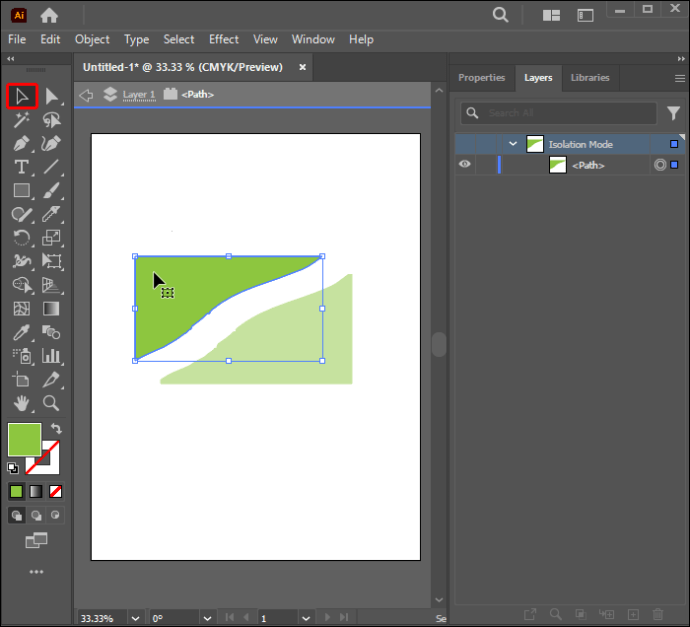Viewport: 690px width, 627px height.
Task: Reset default fill and stroke
Action: pyautogui.click(x=13, y=468)
